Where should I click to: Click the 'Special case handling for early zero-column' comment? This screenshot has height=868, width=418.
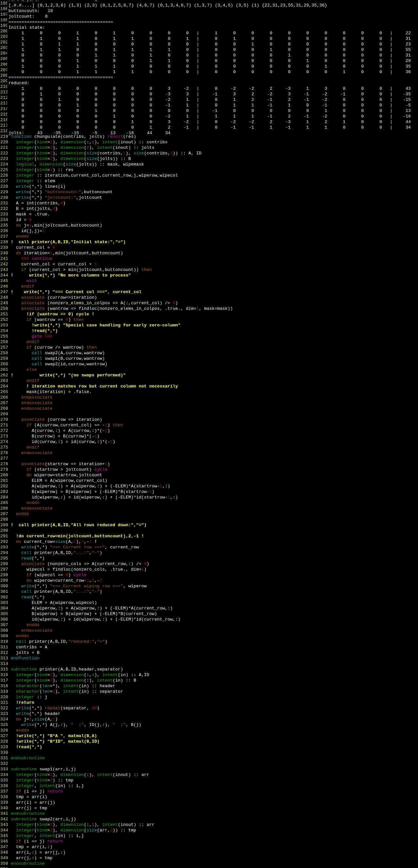coord(106,325)
